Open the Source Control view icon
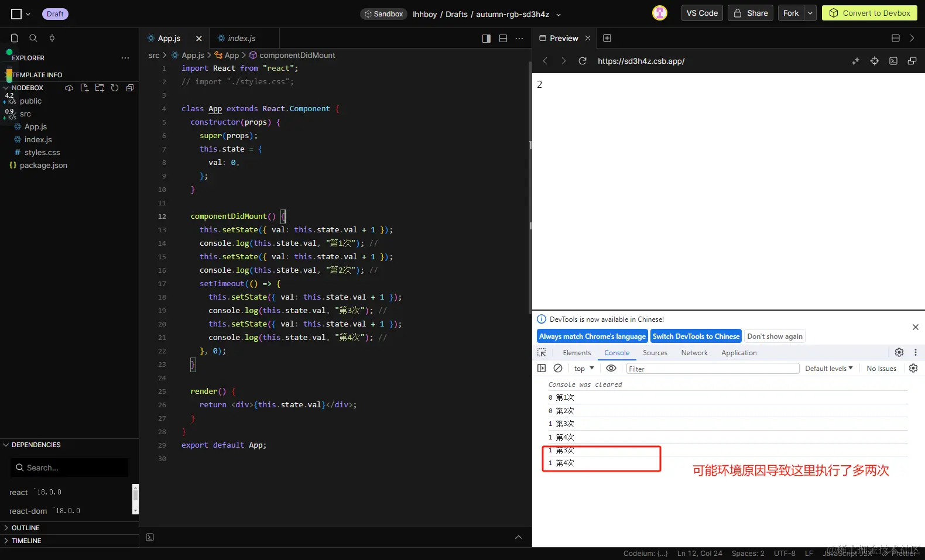The width and height of the screenshot is (925, 560). pyautogui.click(x=52, y=38)
